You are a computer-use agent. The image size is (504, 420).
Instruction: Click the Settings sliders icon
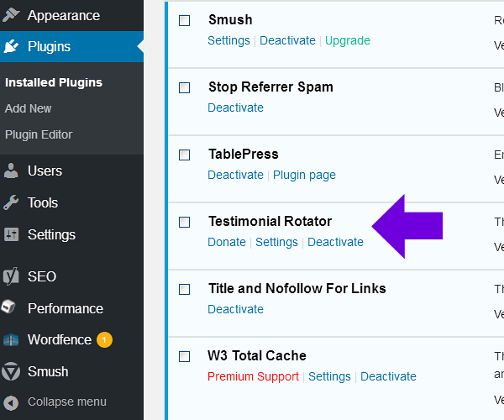click(x=12, y=234)
